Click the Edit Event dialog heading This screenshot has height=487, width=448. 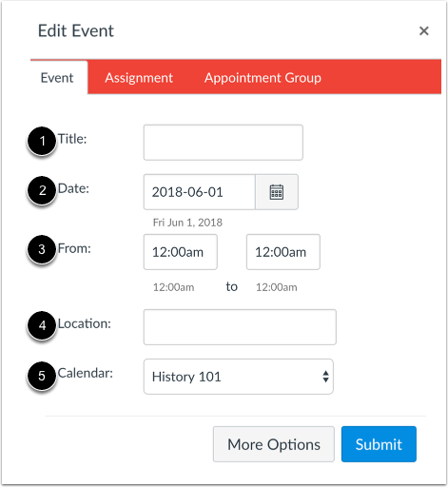pos(76,30)
